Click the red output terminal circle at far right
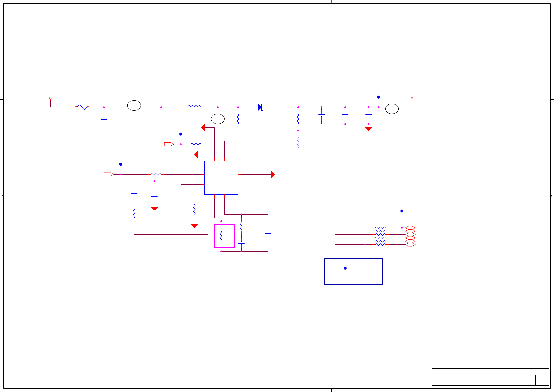This screenshot has width=554, height=392. [x=412, y=98]
